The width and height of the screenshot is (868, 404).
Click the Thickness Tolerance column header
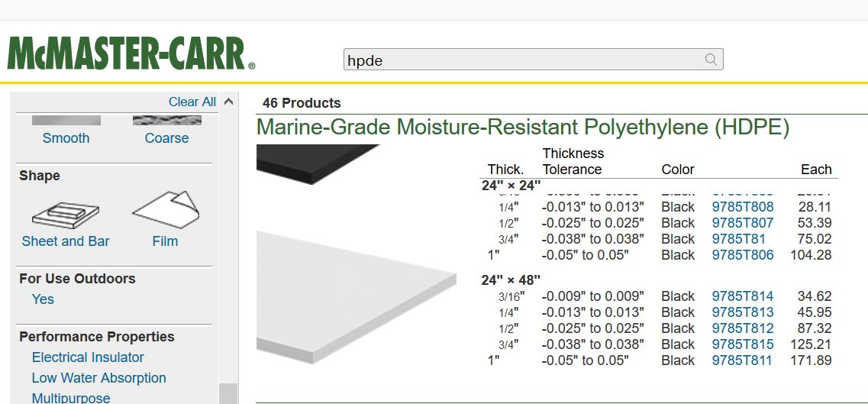click(x=573, y=162)
